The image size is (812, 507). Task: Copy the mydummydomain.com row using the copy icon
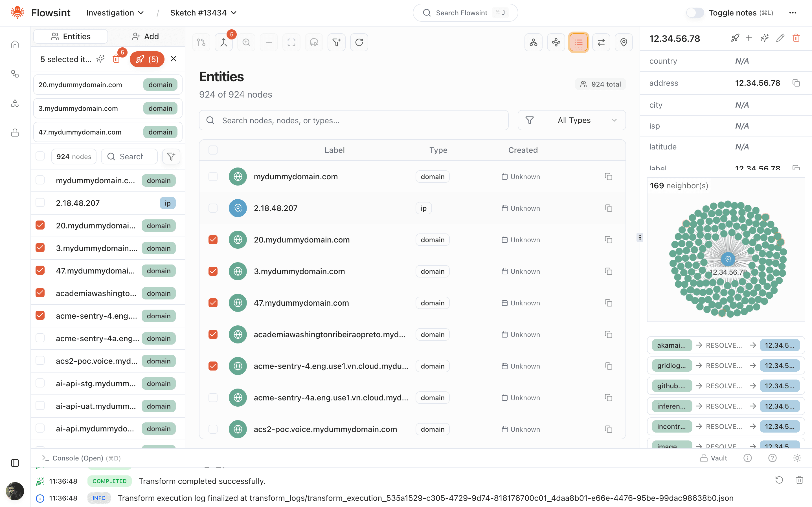point(608,177)
